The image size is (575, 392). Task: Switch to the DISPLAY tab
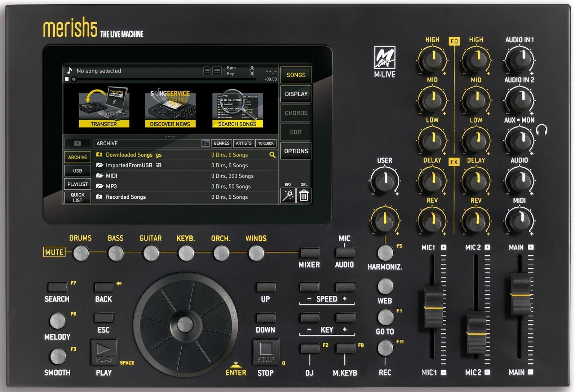click(x=296, y=94)
